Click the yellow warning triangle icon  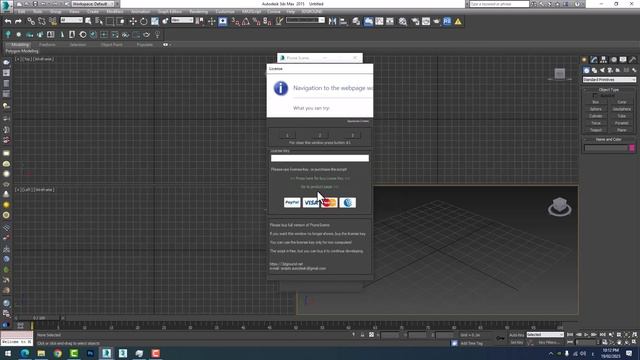click(458, 21)
